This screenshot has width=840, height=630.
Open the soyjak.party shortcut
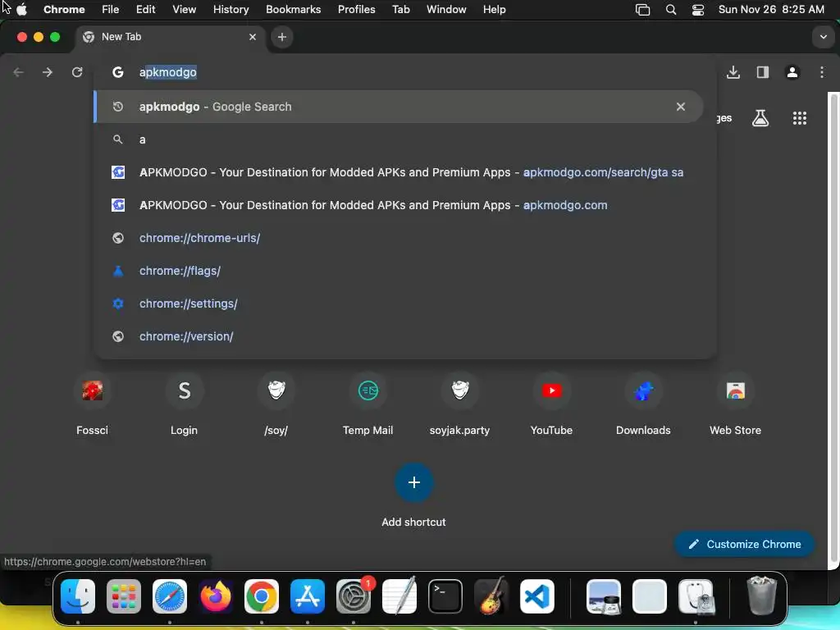pyautogui.click(x=459, y=403)
